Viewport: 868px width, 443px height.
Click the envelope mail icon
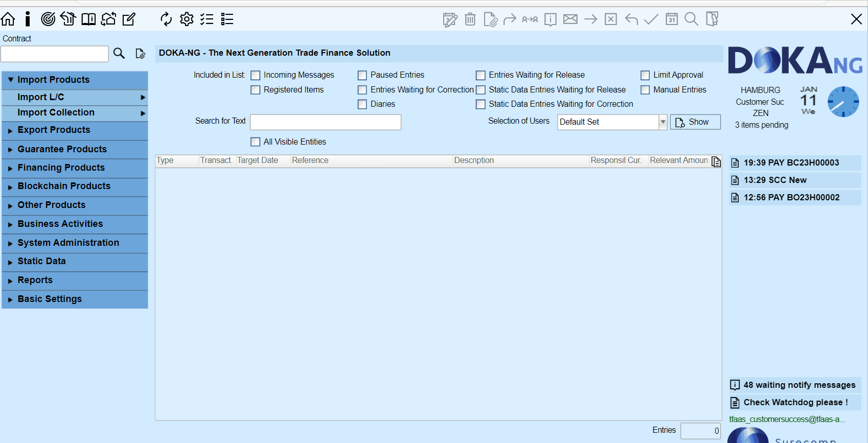[x=570, y=19]
